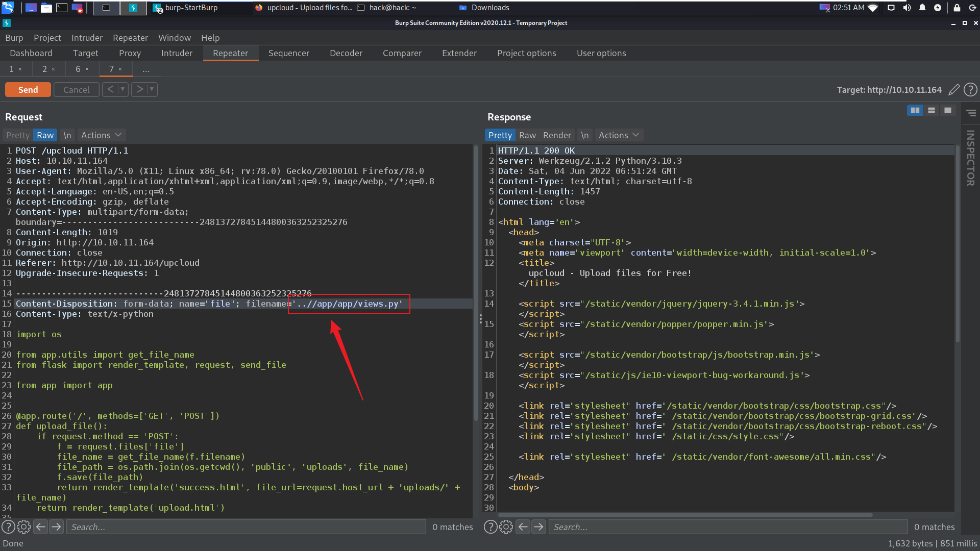Select side-by-side layout view

pos(915,110)
